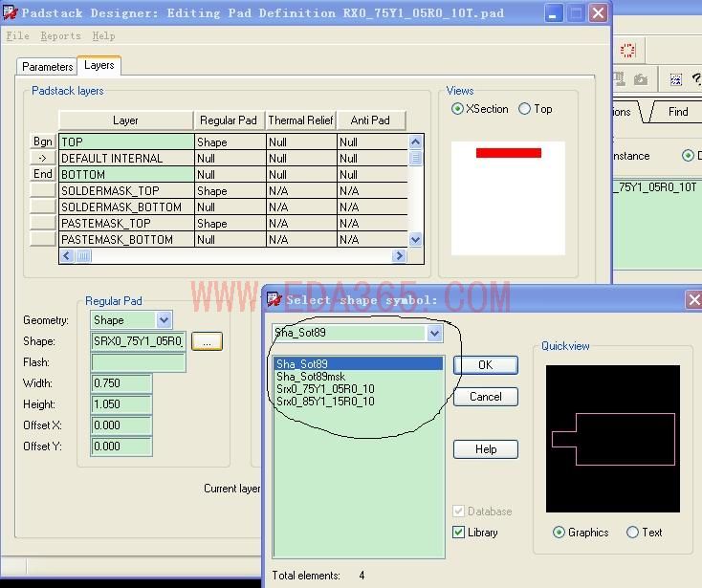Viewport: 702px width, 588px height.
Task: Click OK in Select shape symbol dialog
Action: pos(486,365)
